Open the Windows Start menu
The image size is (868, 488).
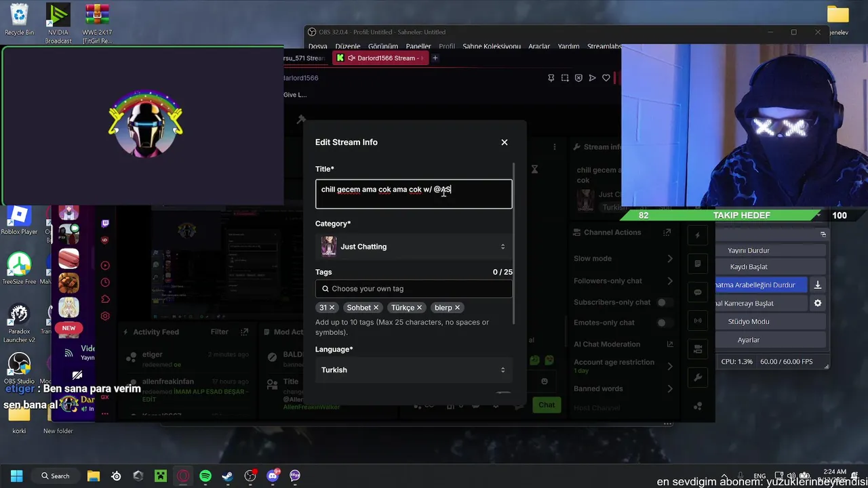pos(16,476)
